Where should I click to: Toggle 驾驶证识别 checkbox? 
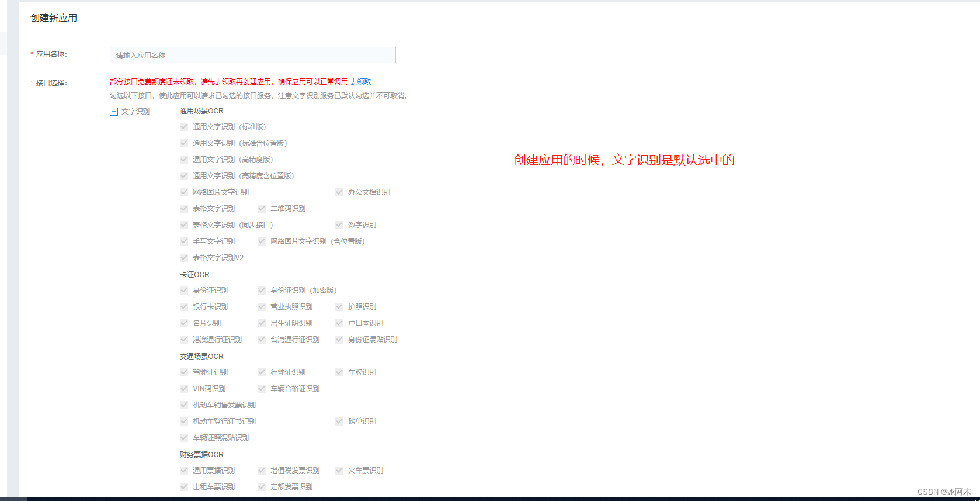184,372
